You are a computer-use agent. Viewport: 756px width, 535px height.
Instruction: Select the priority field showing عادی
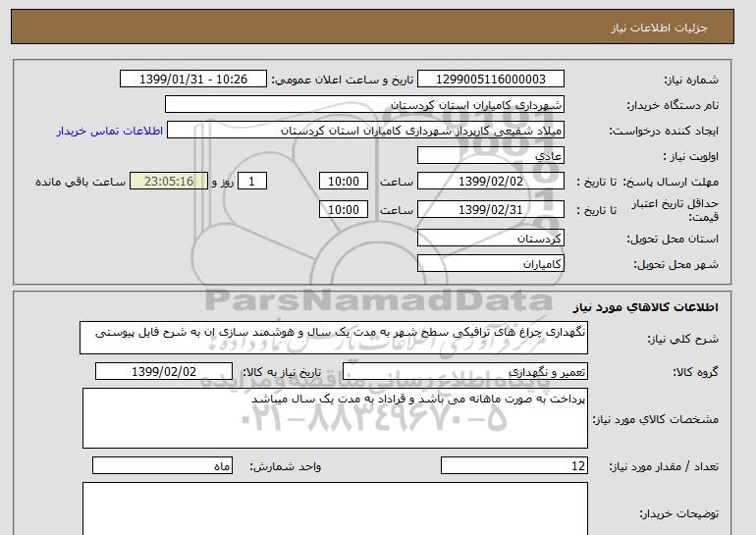491,156
